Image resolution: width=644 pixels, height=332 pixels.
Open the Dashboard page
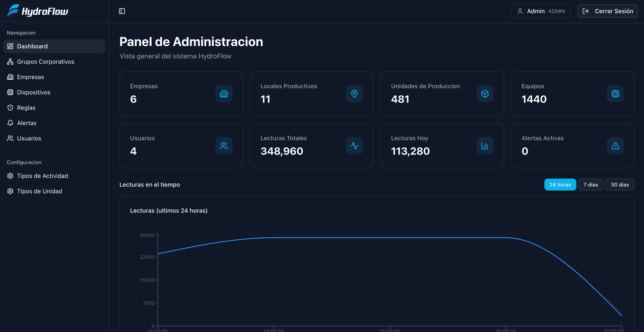[54, 46]
